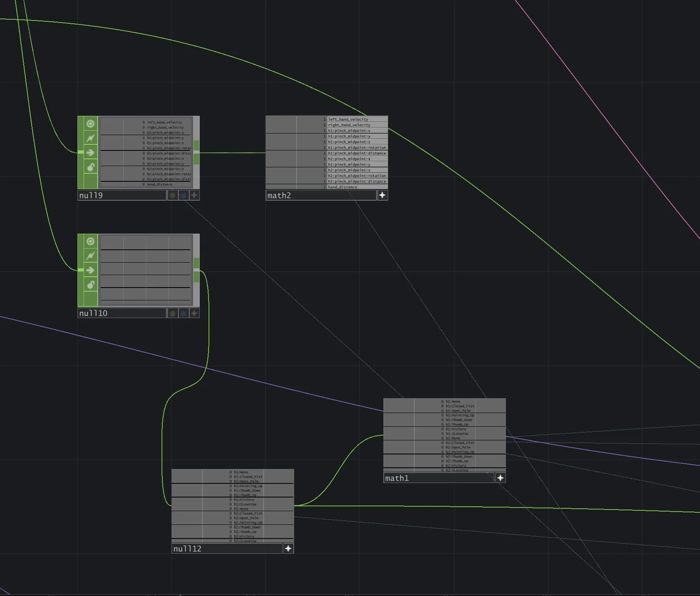Click h1:None channel in math1
This screenshot has height=596, width=700.
pyautogui.click(x=453, y=401)
